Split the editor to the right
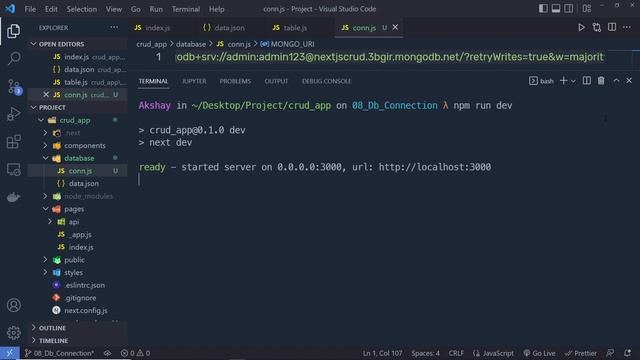The height and width of the screenshot is (360, 640). tap(612, 27)
